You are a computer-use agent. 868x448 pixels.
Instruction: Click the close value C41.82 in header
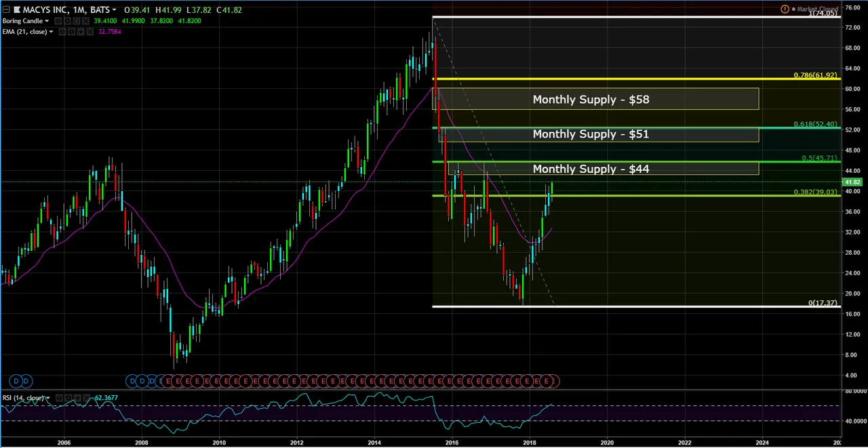coord(229,10)
